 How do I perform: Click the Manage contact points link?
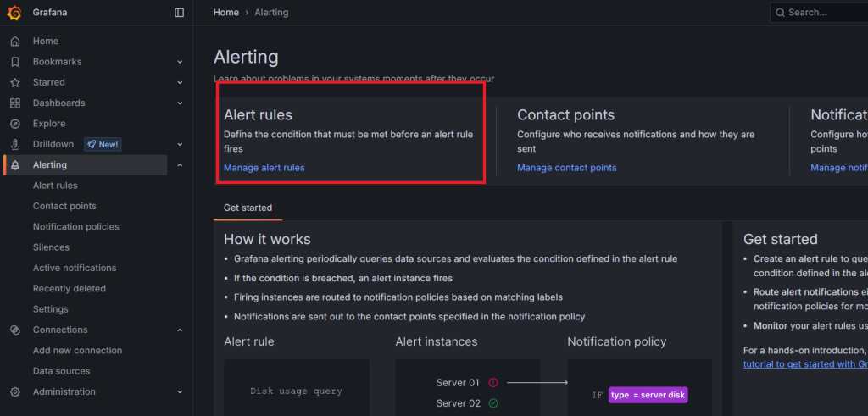567,168
